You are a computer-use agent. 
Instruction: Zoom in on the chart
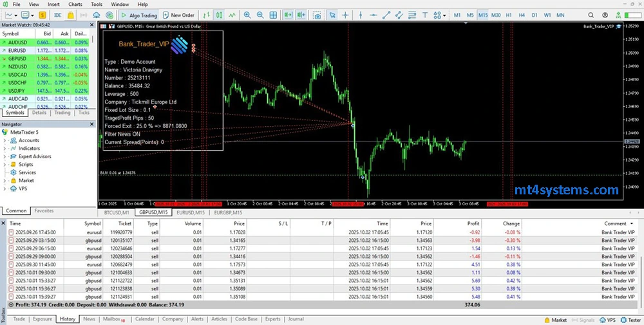(x=247, y=15)
